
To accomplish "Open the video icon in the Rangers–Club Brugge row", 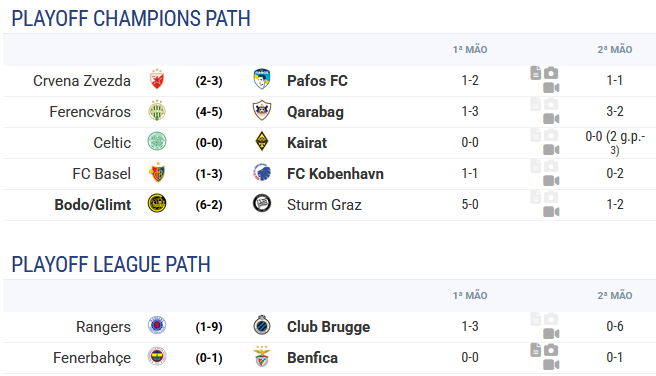I will (x=551, y=334).
